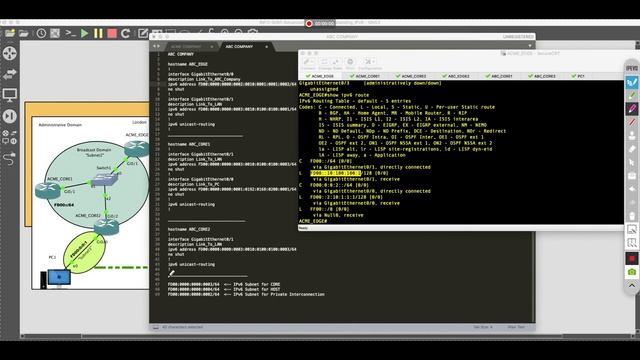Screen dimensions: 640x360
Task: Reload all nodes in the GNS3 toolbar
Action: (x=125, y=33)
